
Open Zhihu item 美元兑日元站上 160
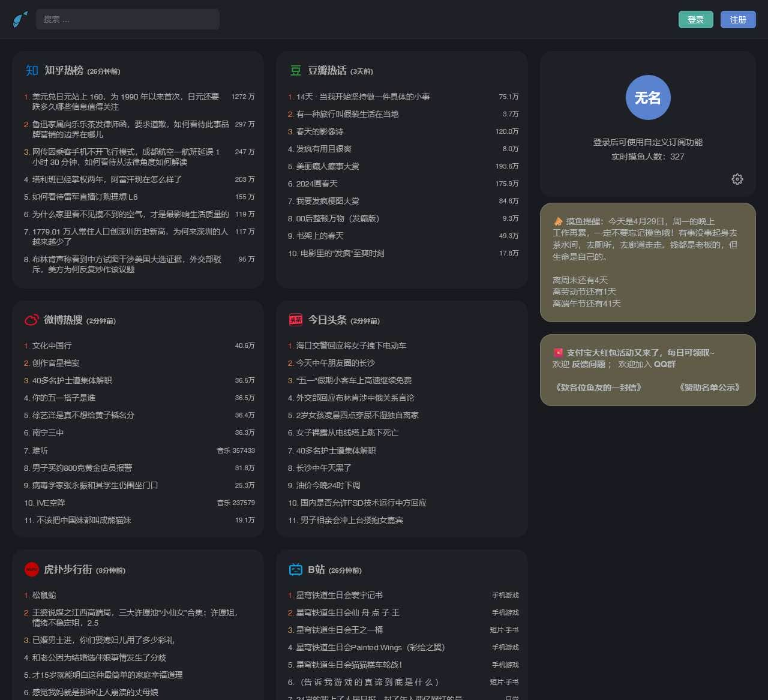(126, 101)
